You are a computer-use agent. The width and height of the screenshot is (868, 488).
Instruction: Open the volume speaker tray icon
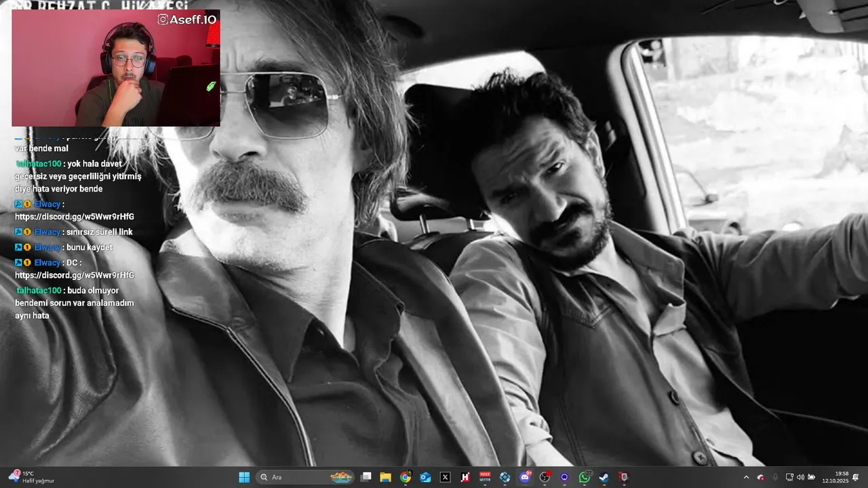click(x=800, y=477)
